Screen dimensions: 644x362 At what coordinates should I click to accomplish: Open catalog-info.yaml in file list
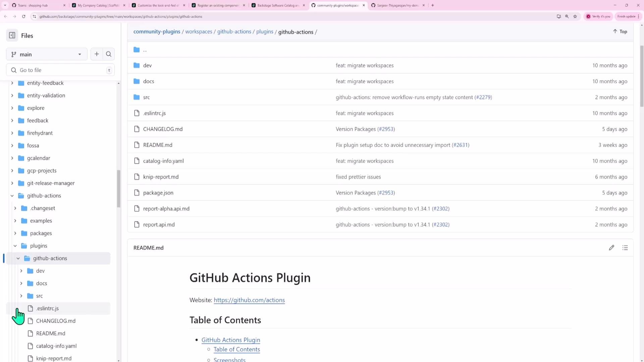(x=163, y=161)
